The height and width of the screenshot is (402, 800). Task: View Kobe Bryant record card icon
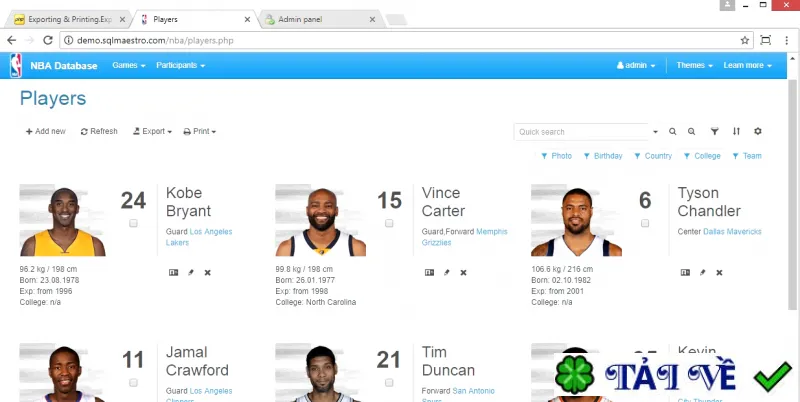click(x=173, y=272)
